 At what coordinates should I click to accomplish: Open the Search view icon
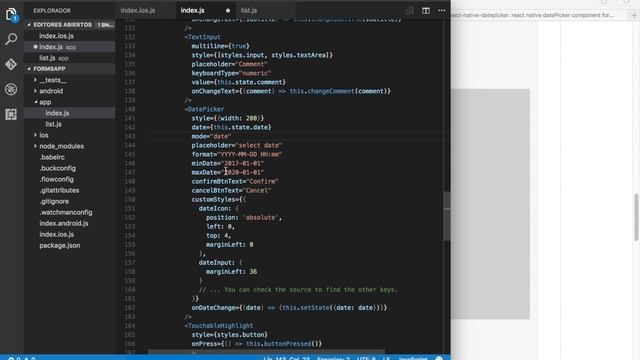11,39
